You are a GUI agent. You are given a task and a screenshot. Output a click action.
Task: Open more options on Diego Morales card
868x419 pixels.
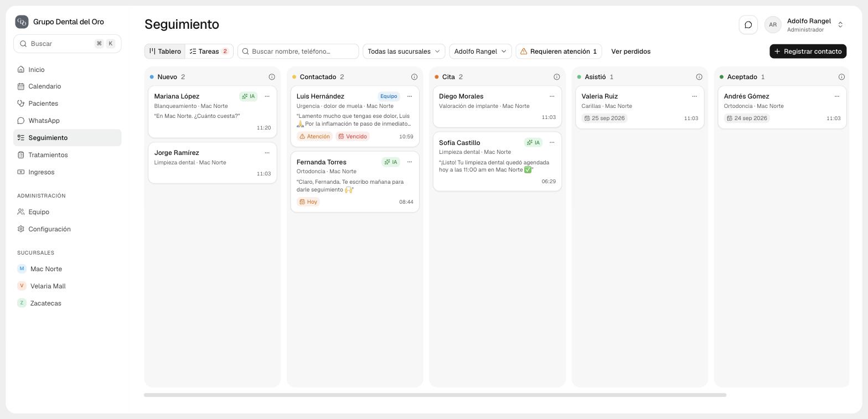[552, 96]
